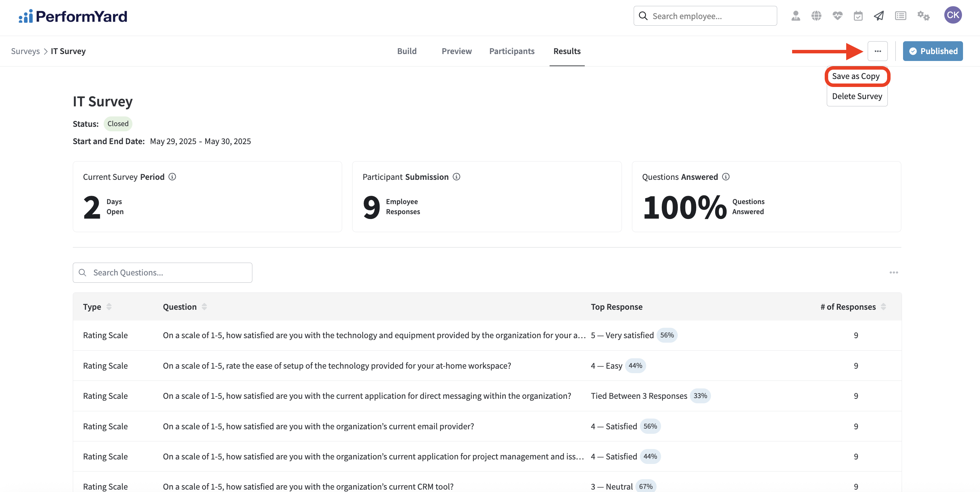This screenshot has width=980, height=492.
Task: Click Current Survey Period info icon
Action: (x=172, y=177)
